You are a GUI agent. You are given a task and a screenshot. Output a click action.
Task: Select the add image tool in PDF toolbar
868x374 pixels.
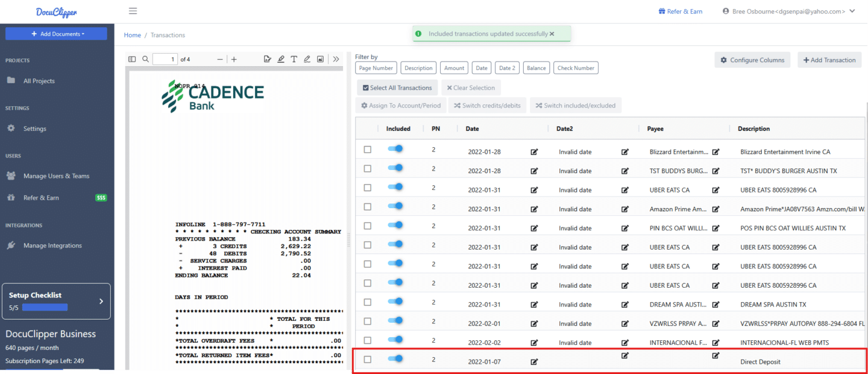(320, 59)
